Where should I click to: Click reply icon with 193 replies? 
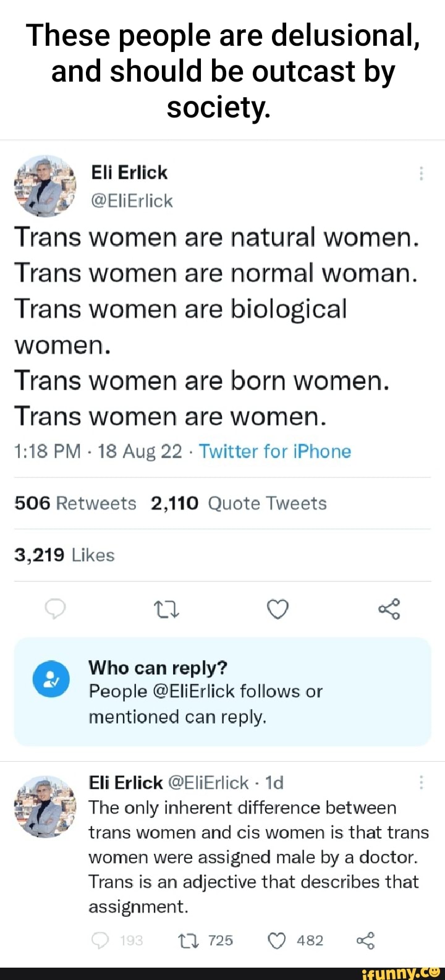(100, 940)
